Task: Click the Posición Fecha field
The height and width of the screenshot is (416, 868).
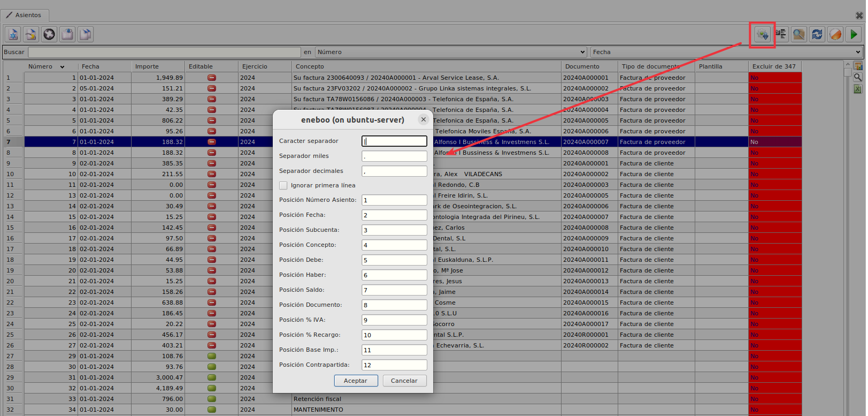Action: (394, 215)
